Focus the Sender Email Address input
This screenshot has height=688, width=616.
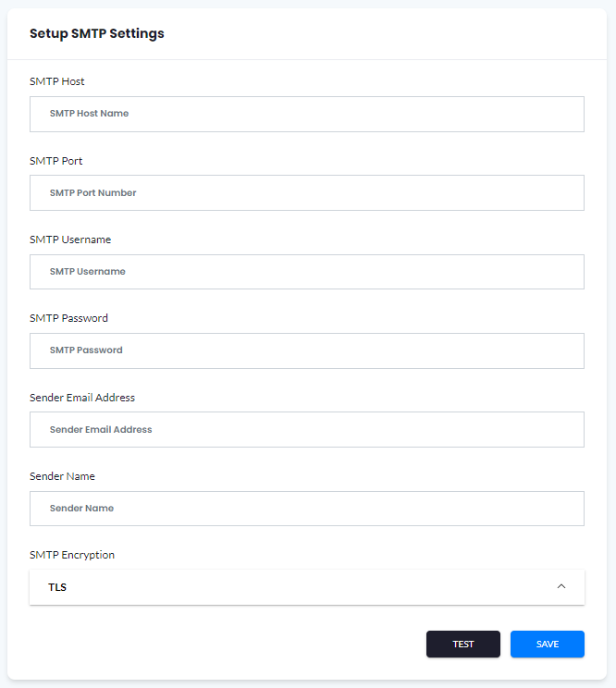click(306, 430)
